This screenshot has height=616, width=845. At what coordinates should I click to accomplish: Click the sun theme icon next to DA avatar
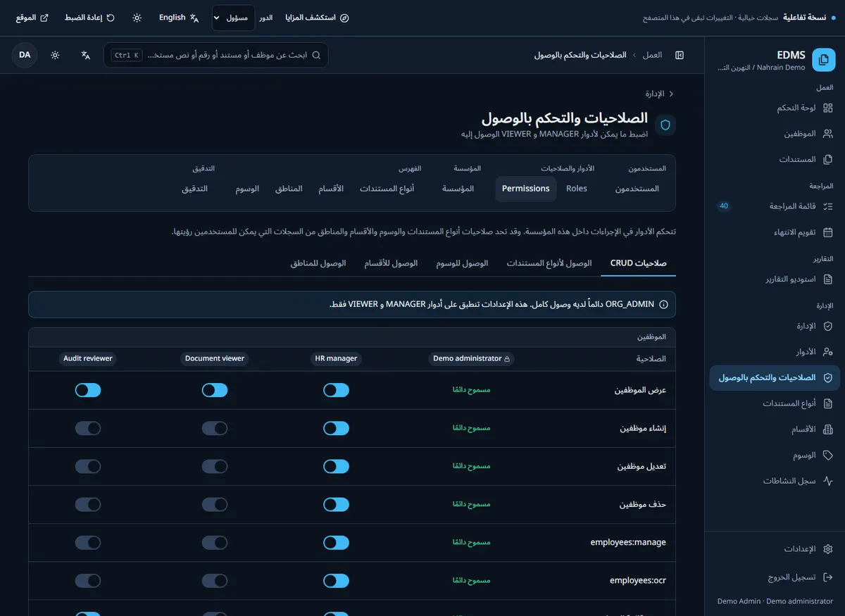tap(55, 55)
